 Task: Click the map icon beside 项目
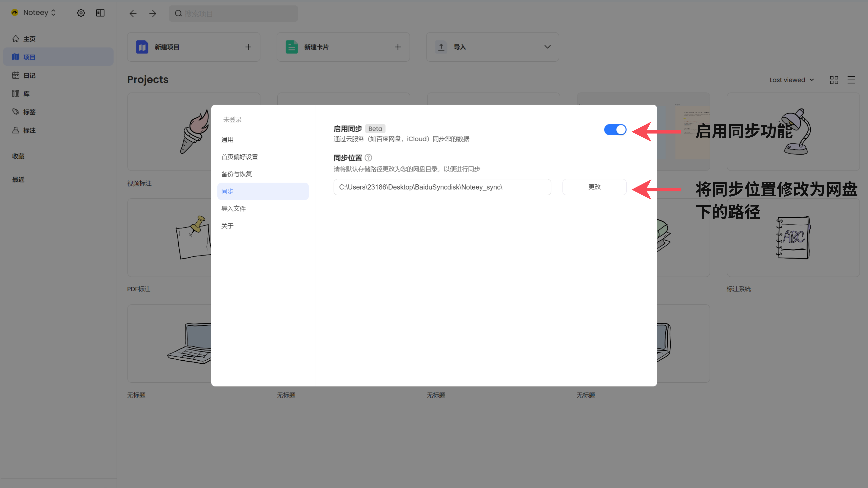point(16,57)
